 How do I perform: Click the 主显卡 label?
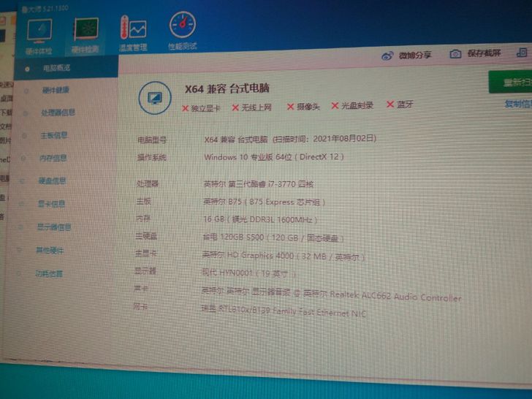pyautogui.click(x=145, y=254)
